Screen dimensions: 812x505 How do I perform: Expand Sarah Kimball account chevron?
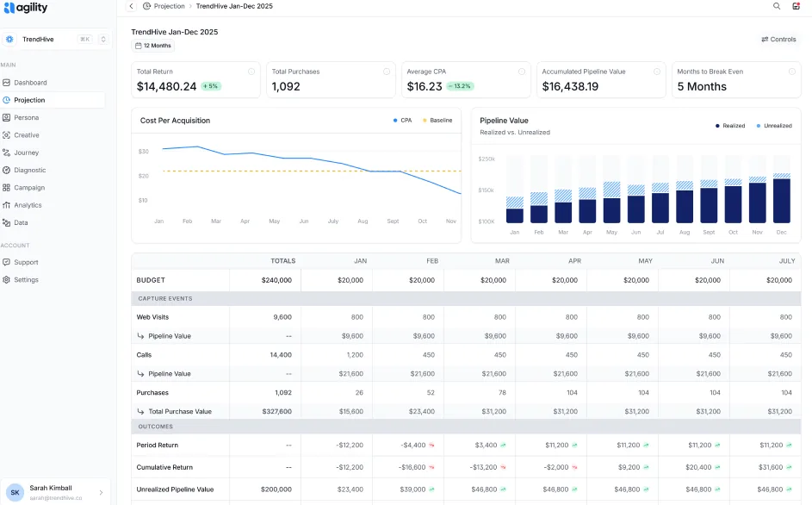point(101,493)
